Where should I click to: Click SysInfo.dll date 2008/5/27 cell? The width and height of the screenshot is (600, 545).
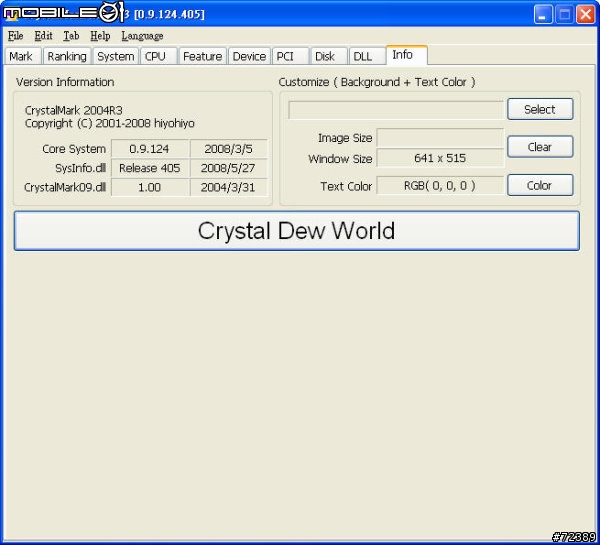point(228,168)
